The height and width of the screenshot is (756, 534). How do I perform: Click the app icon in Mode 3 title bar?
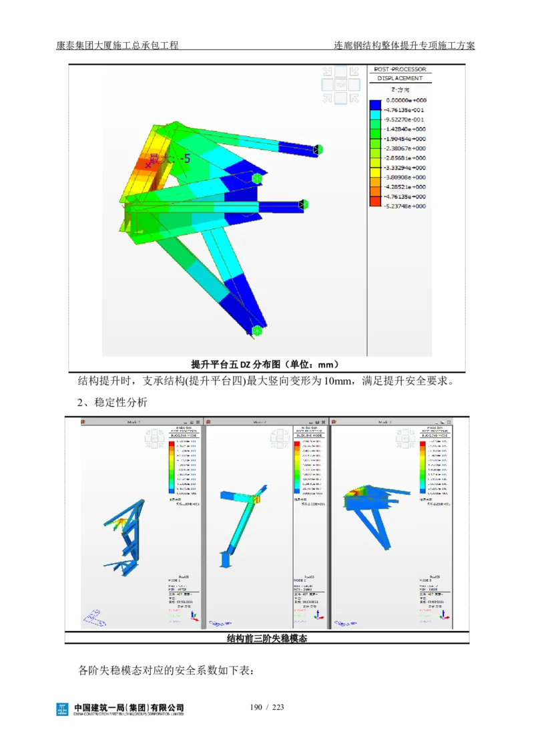334,421
